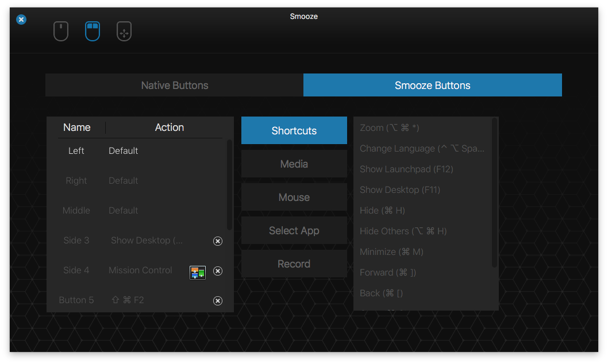Click the Name column header

(x=77, y=127)
